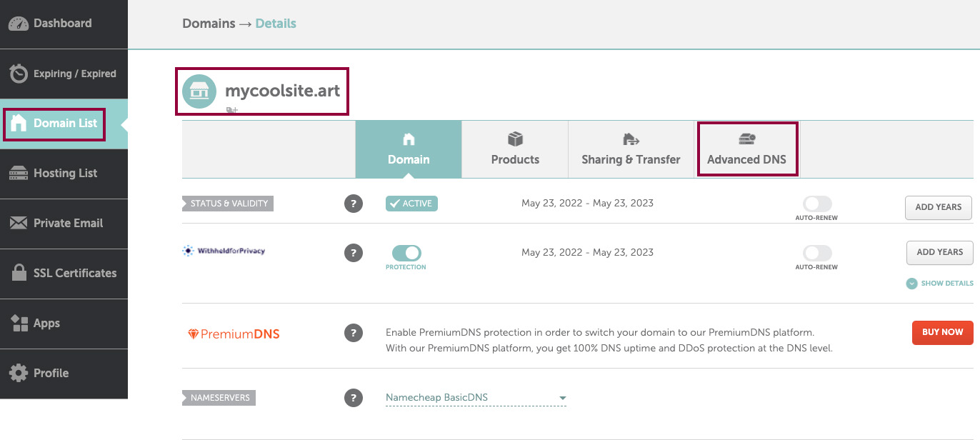Open SSL Certificates in the sidebar
Image resolution: width=980 pixels, height=440 pixels.
(64, 274)
